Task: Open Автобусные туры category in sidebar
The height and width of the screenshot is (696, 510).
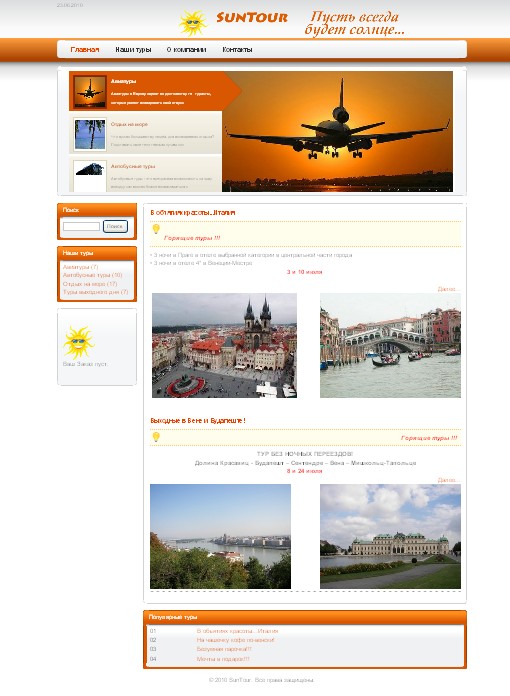Action: pyautogui.click(x=92, y=275)
